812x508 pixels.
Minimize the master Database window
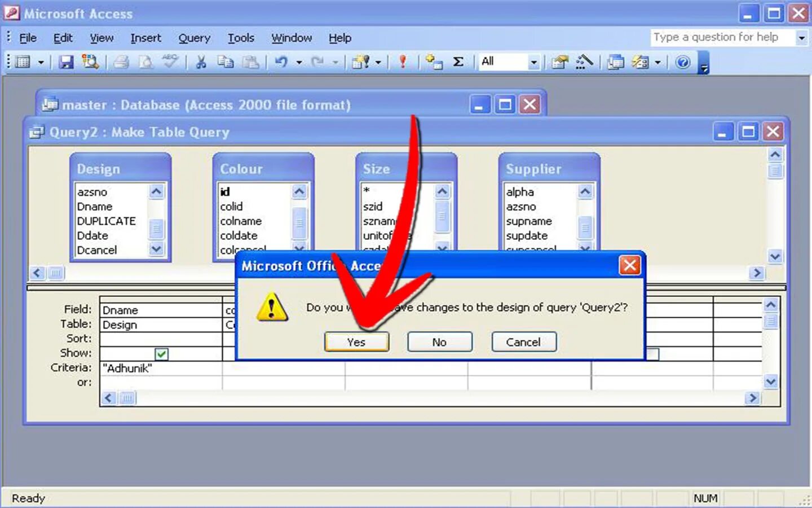point(479,104)
